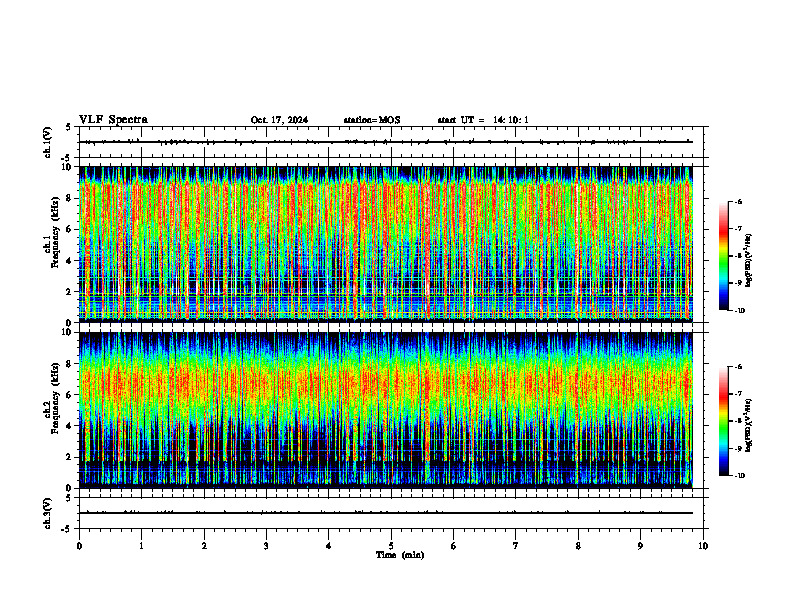Click the ch.1 colorbar "-6" tick label
Viewport: 792px width, 612px height.
point(738,201)
